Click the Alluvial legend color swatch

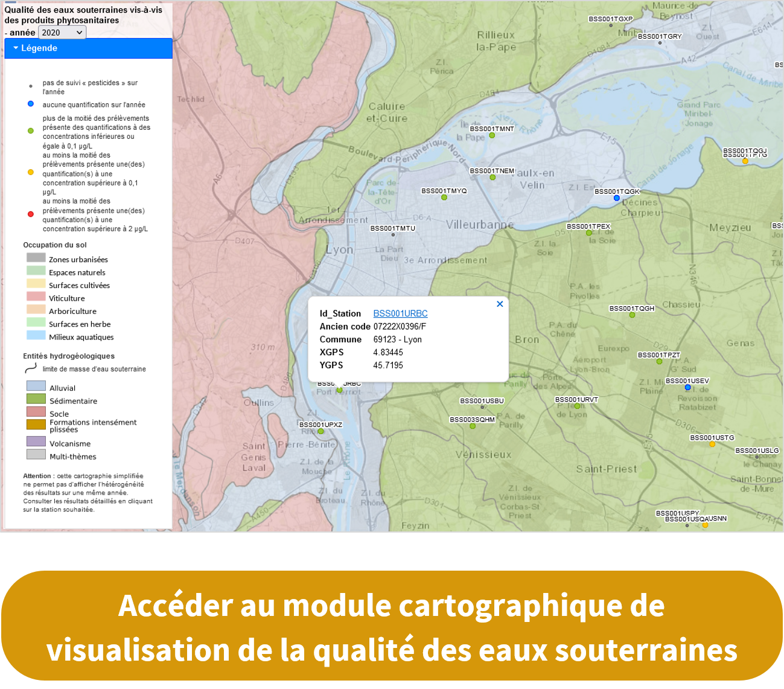click(x=36, y=386)
